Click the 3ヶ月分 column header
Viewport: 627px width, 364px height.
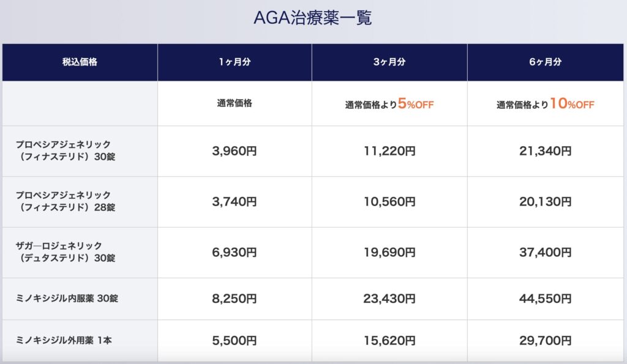(x=389, y=62)
